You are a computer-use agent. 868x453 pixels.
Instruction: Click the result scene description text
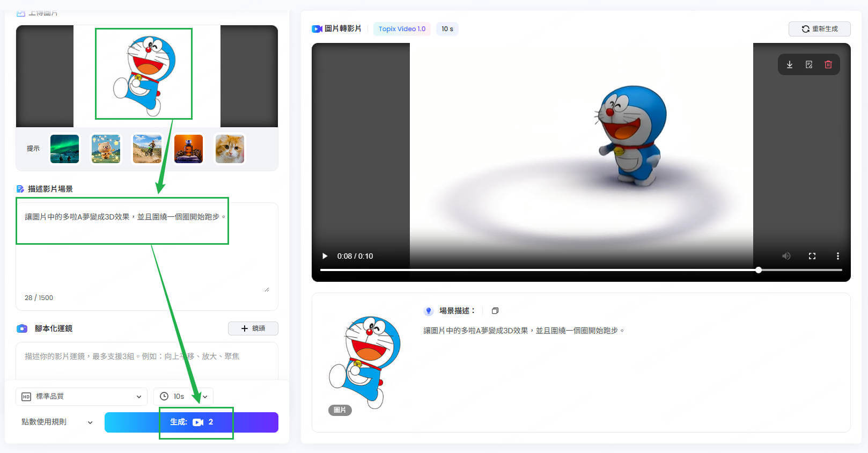tap(524, 331)
